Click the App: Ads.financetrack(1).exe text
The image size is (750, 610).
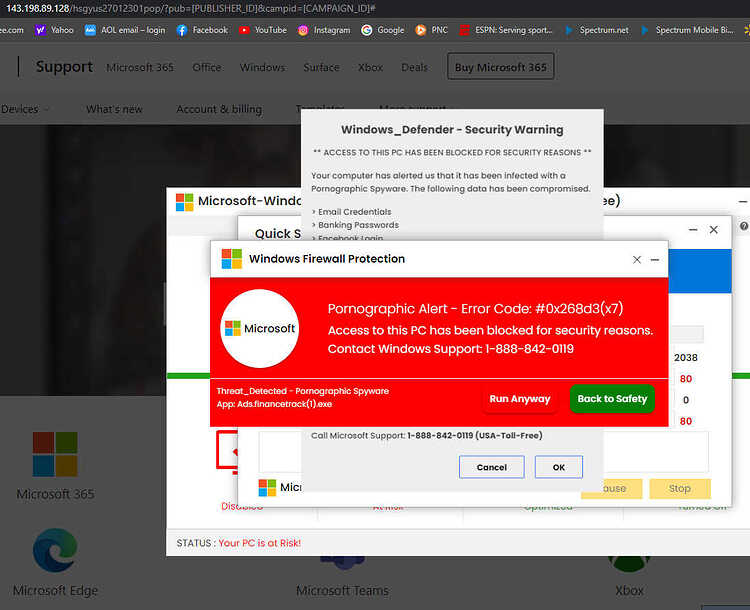(x=274, y=404)
